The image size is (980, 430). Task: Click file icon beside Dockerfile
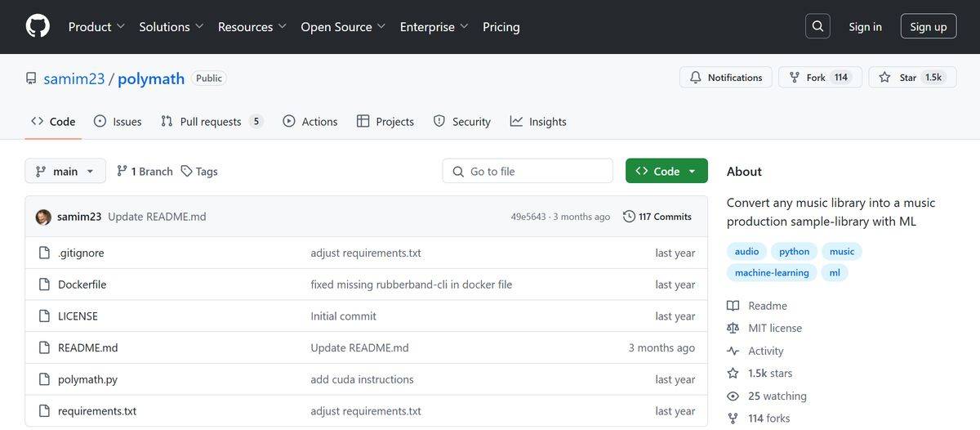[x=44, y=284]
